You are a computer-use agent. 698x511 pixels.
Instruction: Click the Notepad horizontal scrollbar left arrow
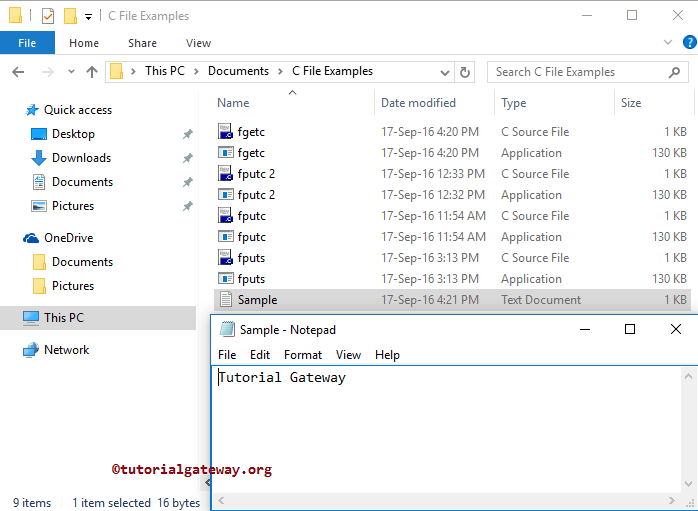221,500
